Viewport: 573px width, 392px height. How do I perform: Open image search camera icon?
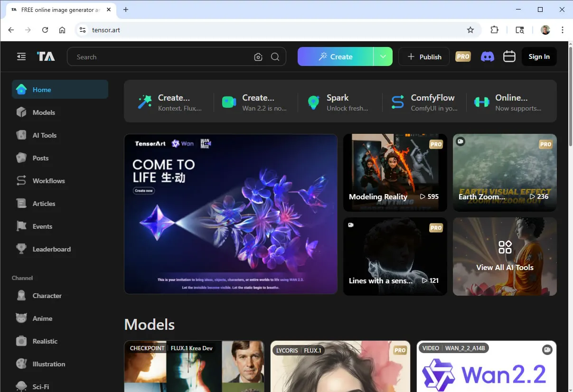[x=258, y=57]
